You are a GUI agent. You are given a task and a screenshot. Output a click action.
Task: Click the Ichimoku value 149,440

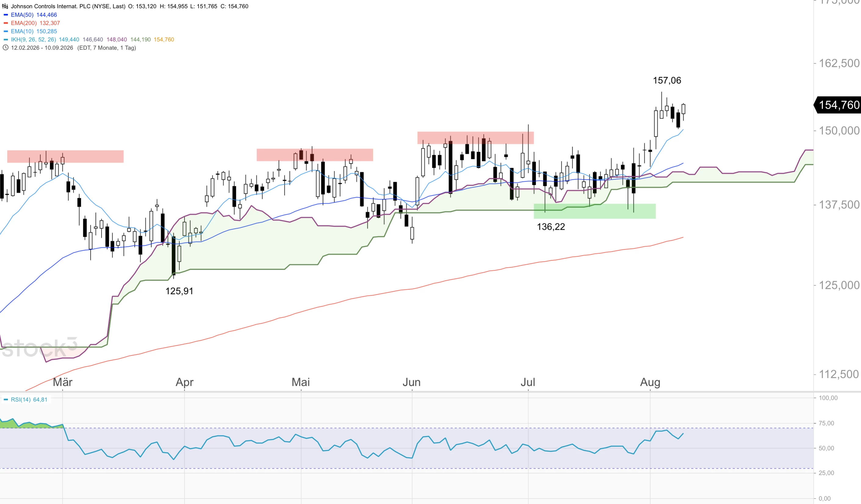pyautogui.click(x=69, y=40)
